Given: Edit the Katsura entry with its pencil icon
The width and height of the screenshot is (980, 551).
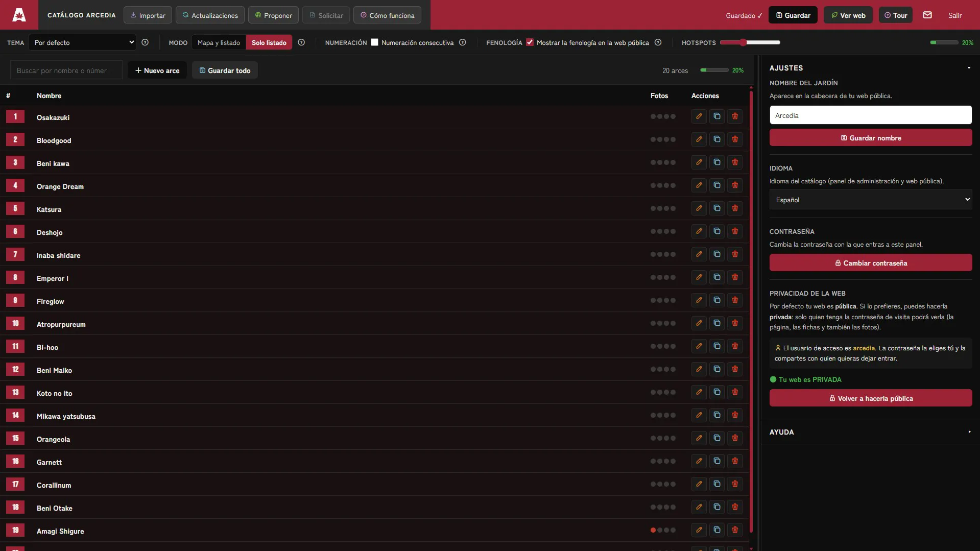Looking at the screenshot, I should (699, 208).
